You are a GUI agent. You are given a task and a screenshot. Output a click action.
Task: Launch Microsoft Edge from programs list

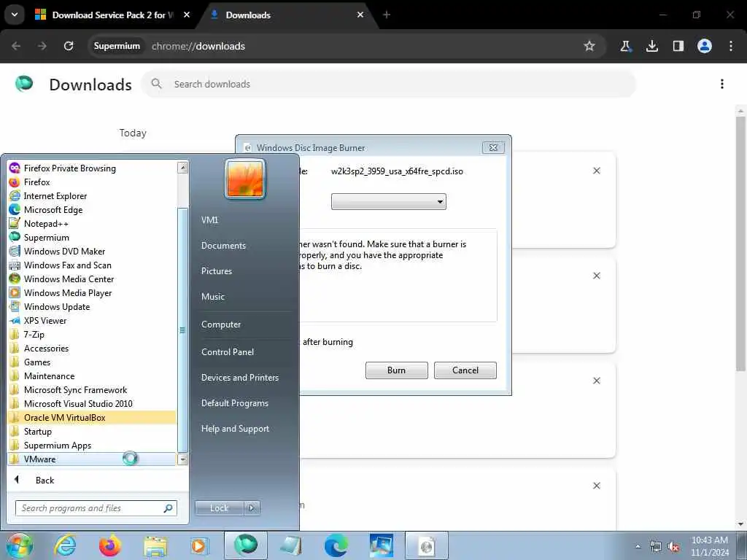91,209
